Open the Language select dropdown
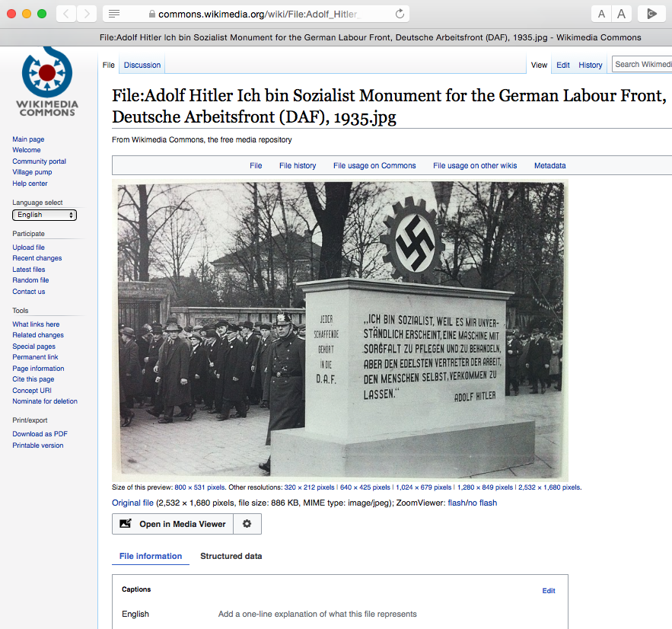The height and width of the screenshot is (629, 672). tap(44, 215)
